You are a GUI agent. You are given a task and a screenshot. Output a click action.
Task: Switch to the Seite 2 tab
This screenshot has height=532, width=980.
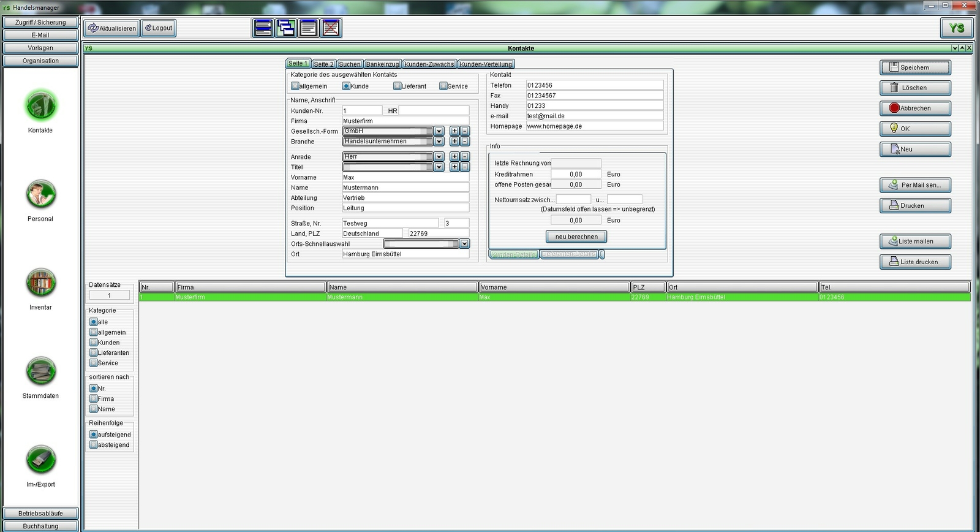(x=323, y=64)
